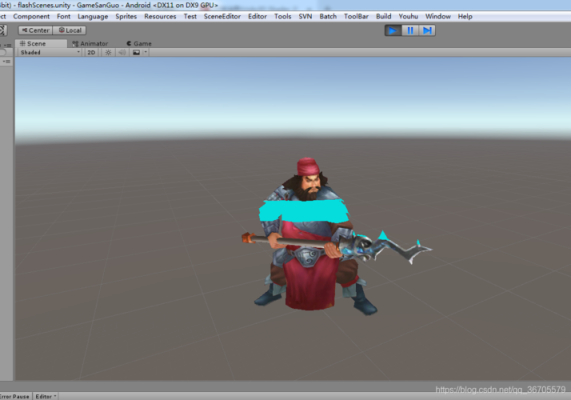Open the Component menu
This screenshot has width=571, height=400.
(x=31, y=16)
